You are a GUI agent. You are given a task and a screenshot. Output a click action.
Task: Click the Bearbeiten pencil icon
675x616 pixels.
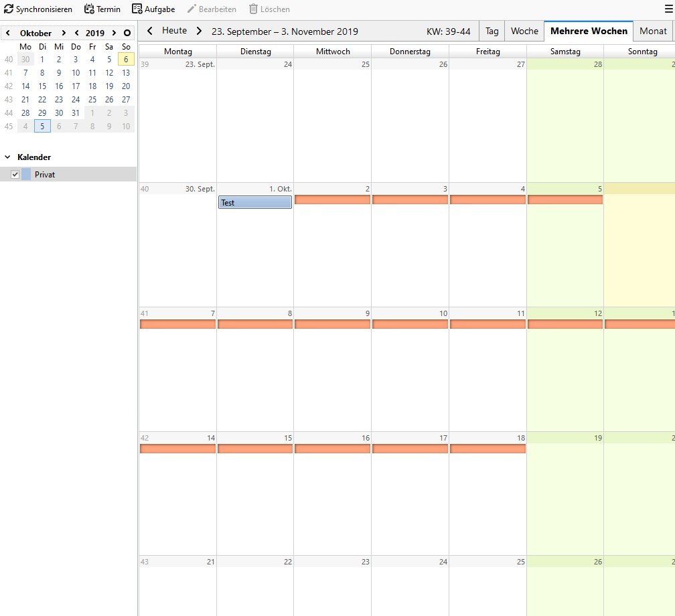point(192,9)
